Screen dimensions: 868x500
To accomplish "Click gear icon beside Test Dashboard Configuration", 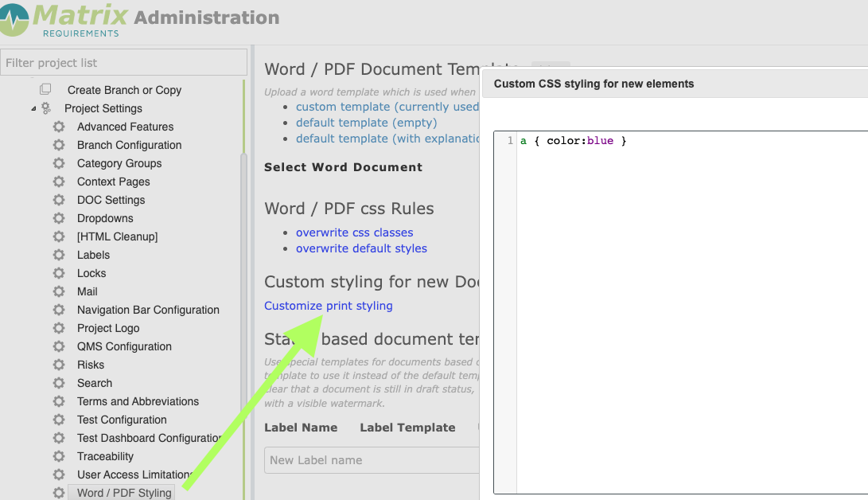I will 59,437.
